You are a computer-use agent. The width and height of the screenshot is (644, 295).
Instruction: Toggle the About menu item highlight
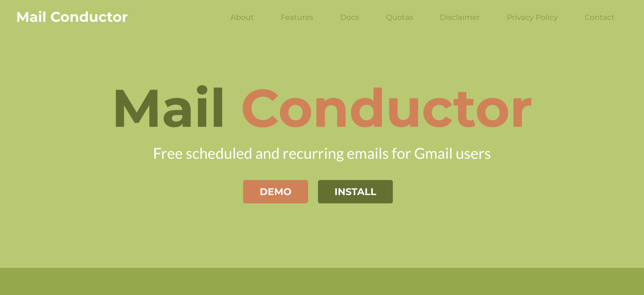[x=242, y=17]
